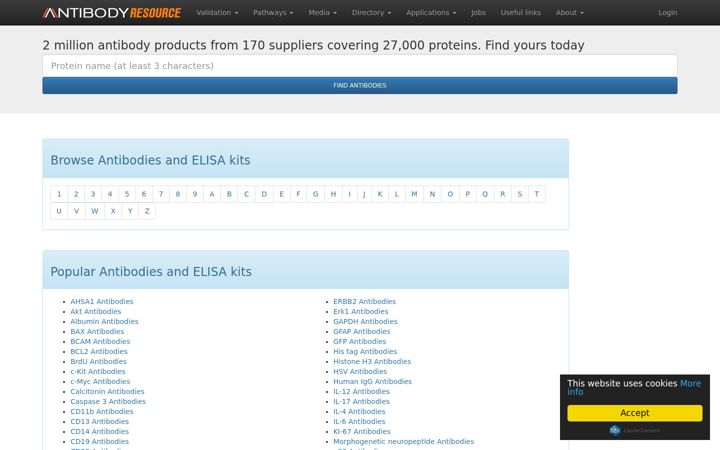Image resolution: width=720 pixels, height=450 pixels.
Task: Open Histone H3 Antibodies link
Action: (x=372, y=361)
